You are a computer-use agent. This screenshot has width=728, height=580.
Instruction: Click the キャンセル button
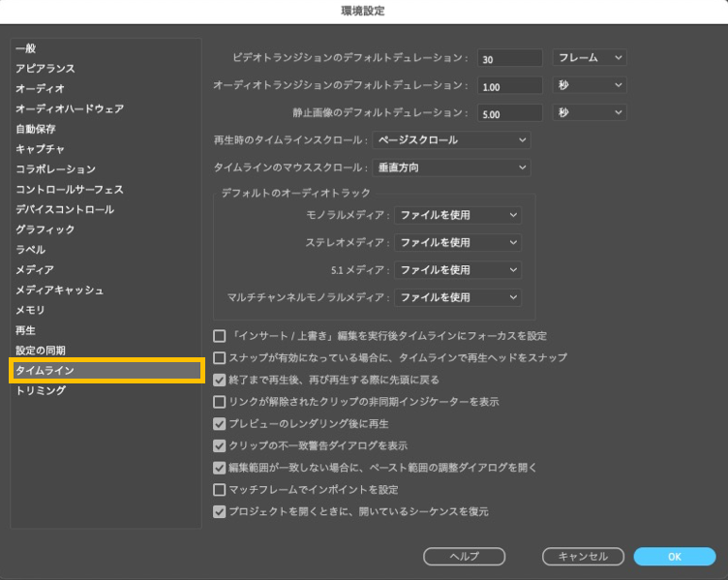pyautogui.click(x=583, y=557)
